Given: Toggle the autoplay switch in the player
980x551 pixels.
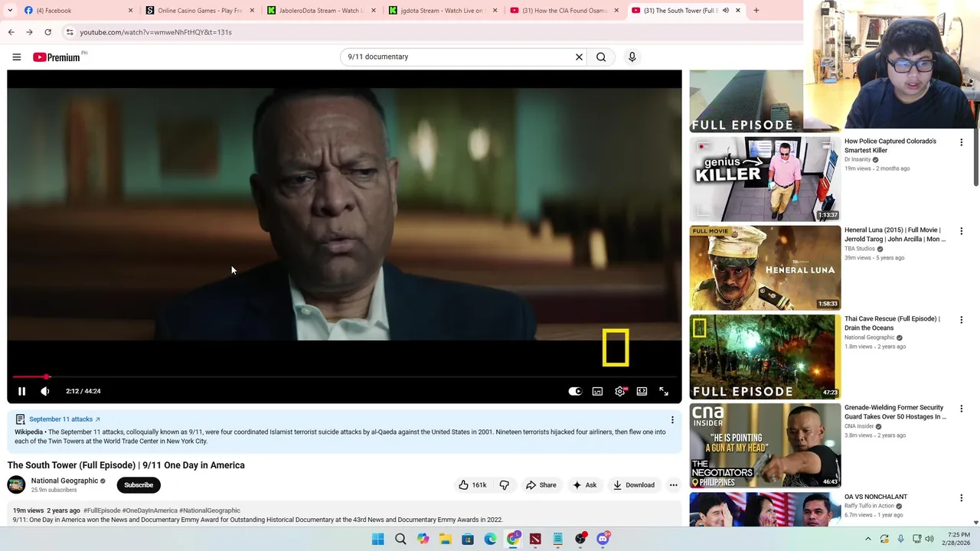Looking at the screenshot, I should tap(575, 391).
